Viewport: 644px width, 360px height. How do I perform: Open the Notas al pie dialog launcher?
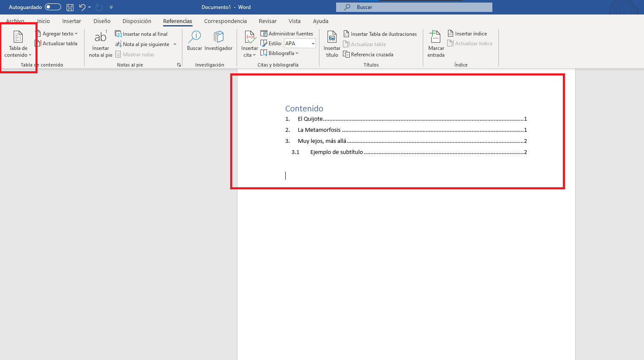(179, 65)
